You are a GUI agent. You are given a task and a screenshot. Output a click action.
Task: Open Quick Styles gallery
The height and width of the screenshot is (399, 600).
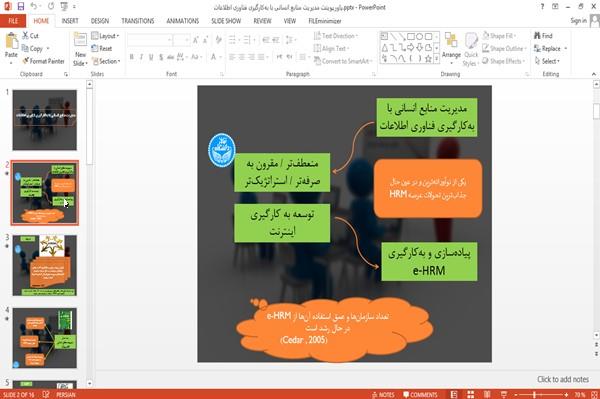(471, 50)
